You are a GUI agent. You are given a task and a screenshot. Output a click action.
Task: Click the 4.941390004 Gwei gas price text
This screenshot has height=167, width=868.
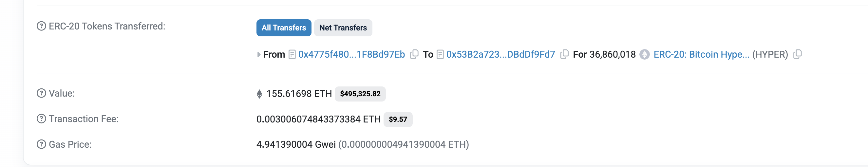click(296, 145)
